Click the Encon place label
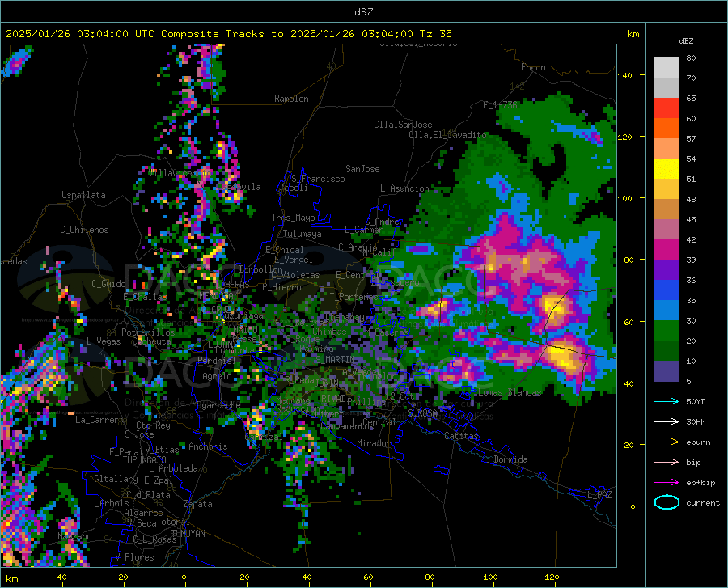The image size is (728, 588). point(533,67)
